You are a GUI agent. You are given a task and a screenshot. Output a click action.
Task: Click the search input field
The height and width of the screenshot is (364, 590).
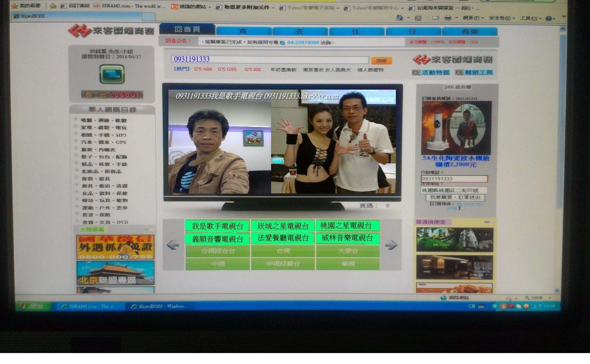point(270,59)
